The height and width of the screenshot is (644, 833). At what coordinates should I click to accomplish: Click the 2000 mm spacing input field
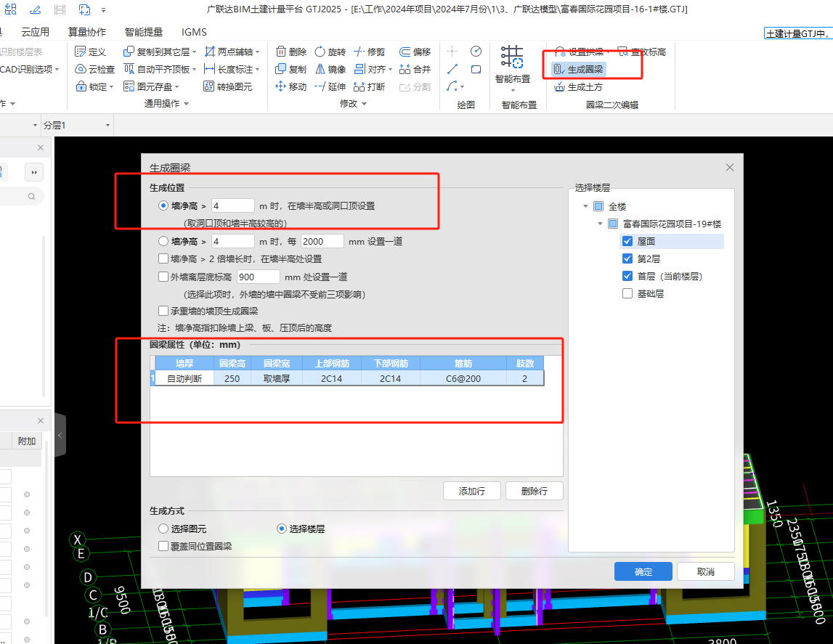(322, 241)
